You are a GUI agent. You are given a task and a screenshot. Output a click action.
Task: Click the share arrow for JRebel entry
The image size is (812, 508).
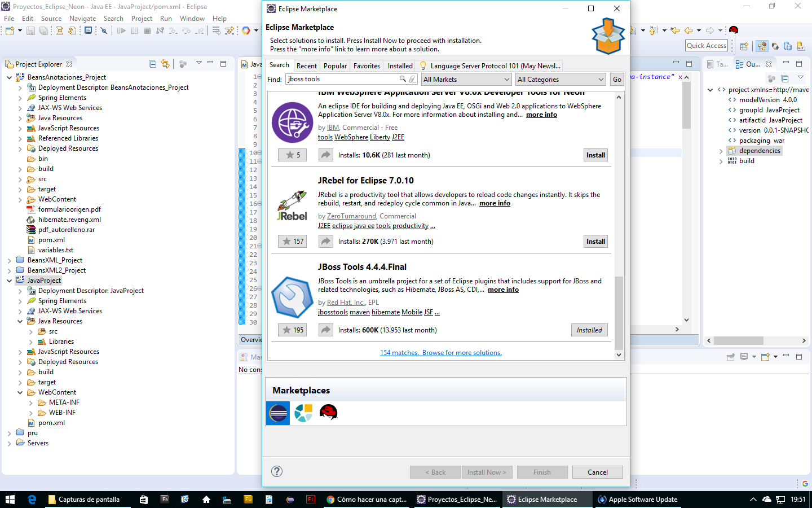coord(326,242)
